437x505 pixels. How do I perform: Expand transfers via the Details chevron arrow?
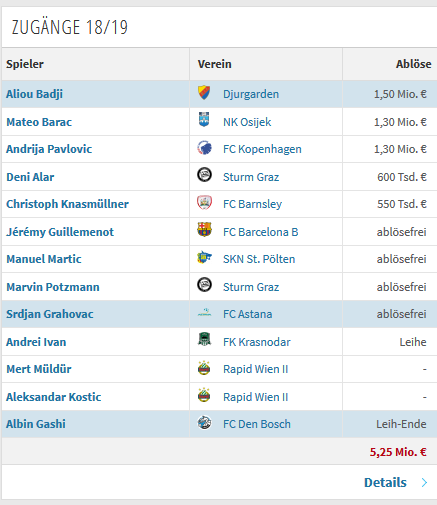424,482
